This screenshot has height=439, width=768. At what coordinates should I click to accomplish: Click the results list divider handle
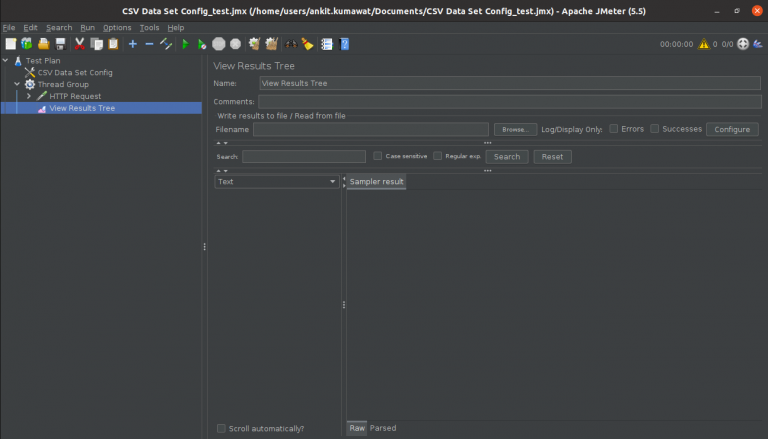(x=344, y=305)
